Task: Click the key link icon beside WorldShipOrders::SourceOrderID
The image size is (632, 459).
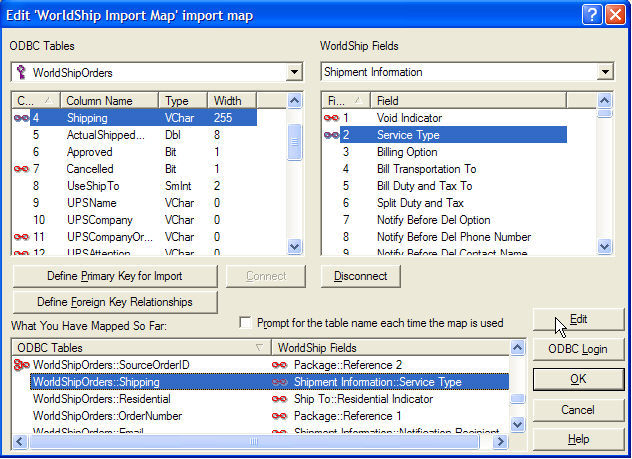Action: tap(21, 365)
